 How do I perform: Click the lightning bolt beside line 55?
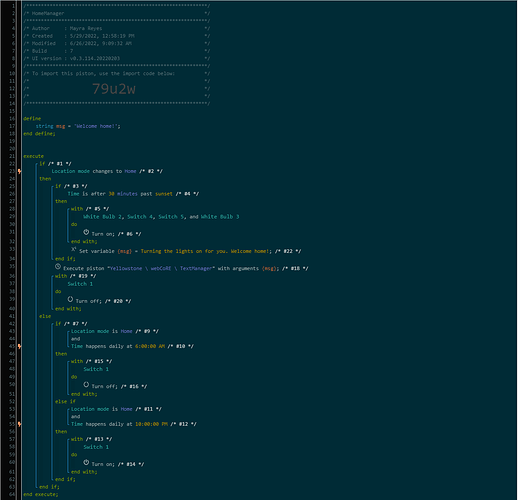pos(20,424)
